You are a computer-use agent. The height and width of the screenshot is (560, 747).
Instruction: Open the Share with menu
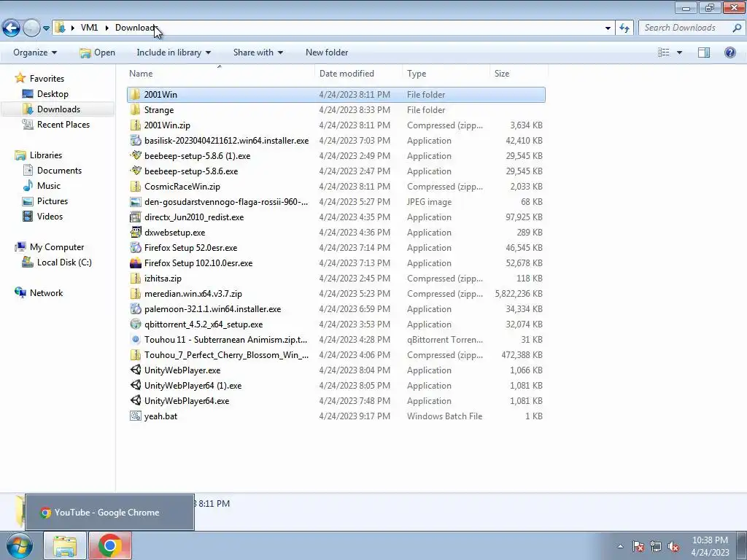tap(258, 52)
